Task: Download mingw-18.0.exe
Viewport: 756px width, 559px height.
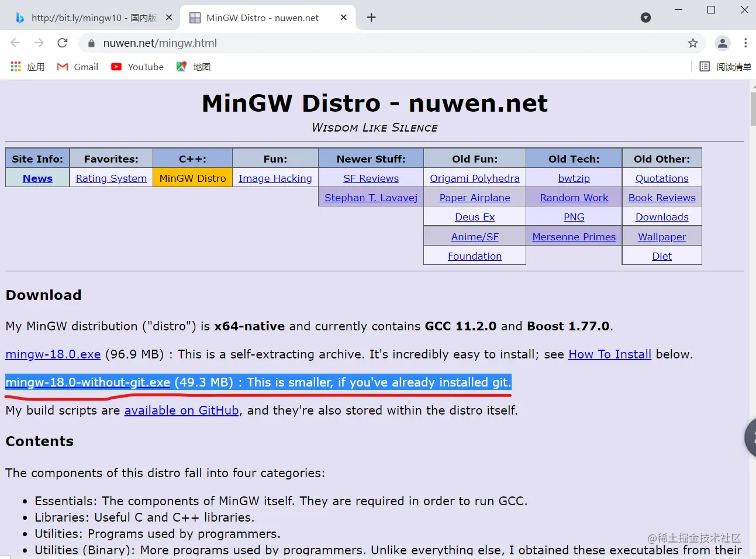Action: (53, 354)
